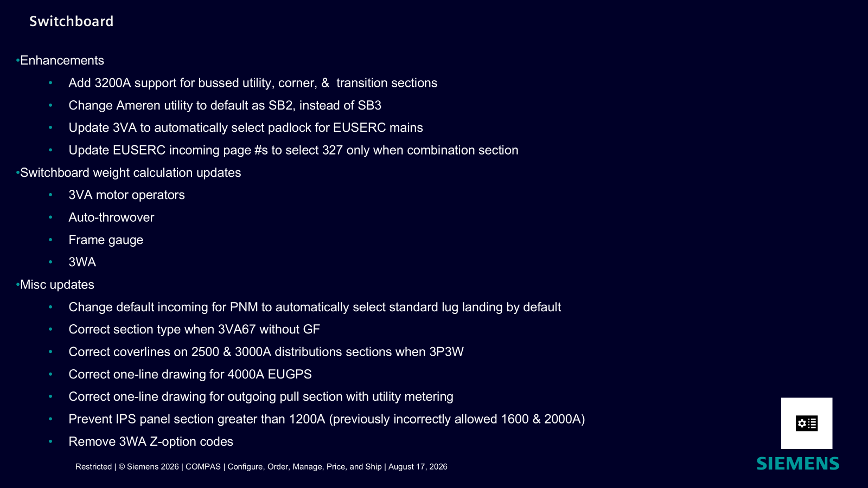Viewport: 868px width, 488px height.
Task: Click the Auto-throwover bullet
Action: click(111, 217)
